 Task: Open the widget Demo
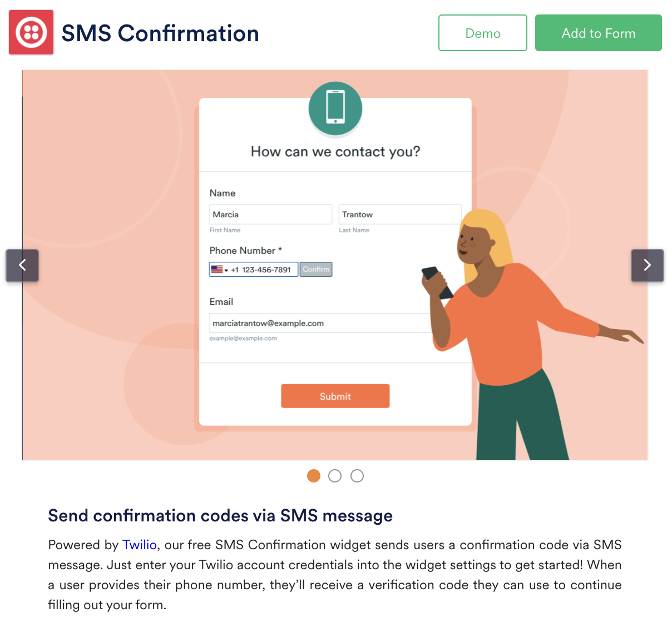pos(482,33)
